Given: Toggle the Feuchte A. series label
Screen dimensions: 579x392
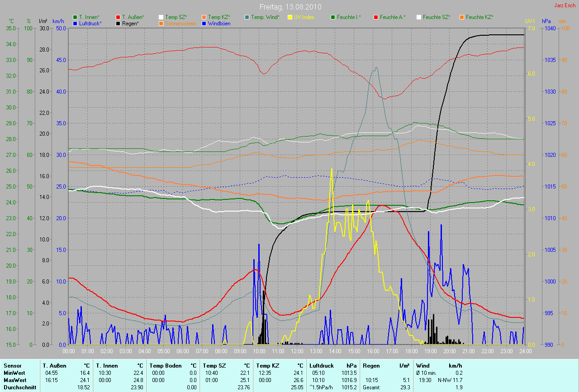Looking at the screenshot, I should pyautogui.click(x=392, y=17).
